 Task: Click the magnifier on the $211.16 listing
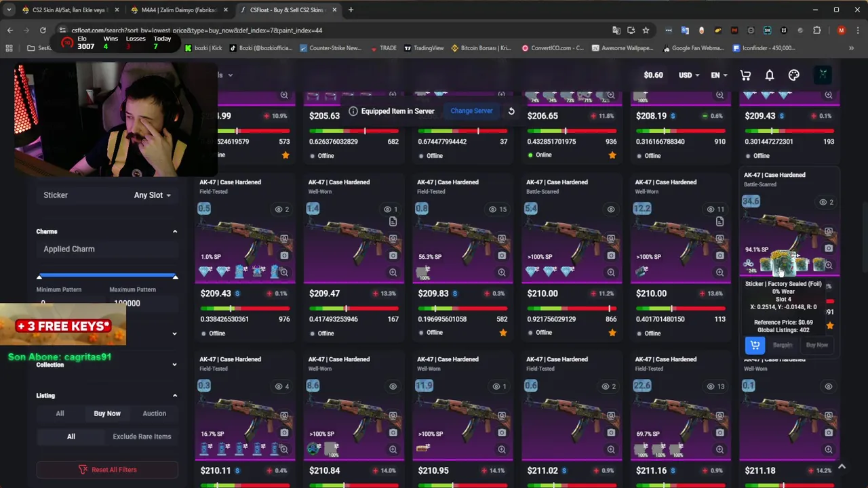pyautogui.click(x=719, y=449)
